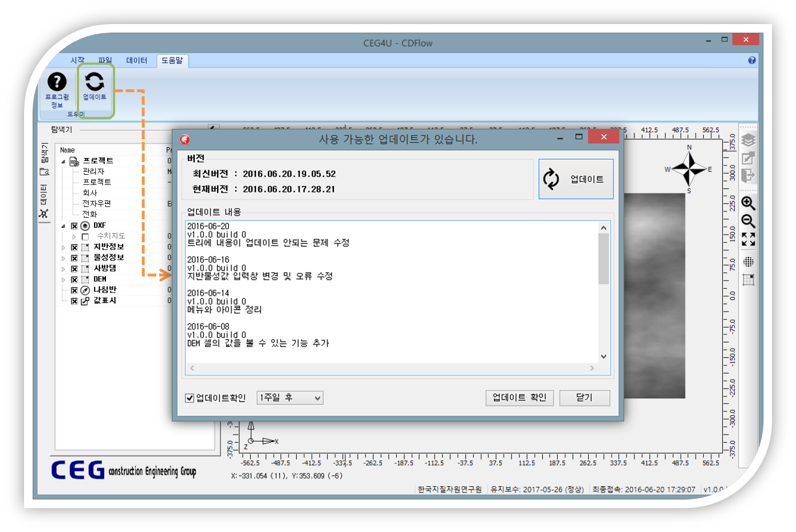Click the 업데이트 확인 button

pos(519,397)
